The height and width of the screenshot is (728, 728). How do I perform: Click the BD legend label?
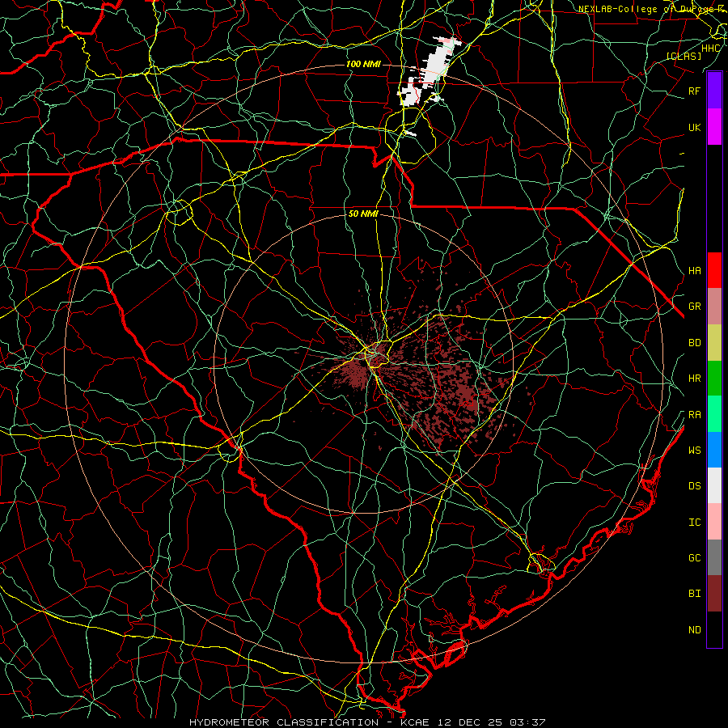point(695,343)
